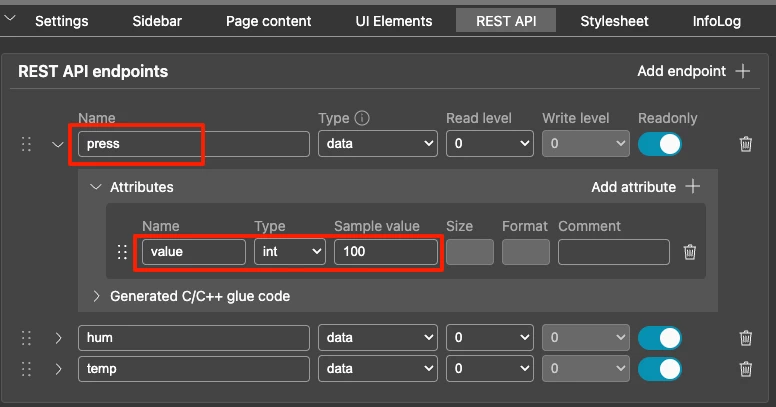Toggle Readonly switch for temp endpoint

659,369
